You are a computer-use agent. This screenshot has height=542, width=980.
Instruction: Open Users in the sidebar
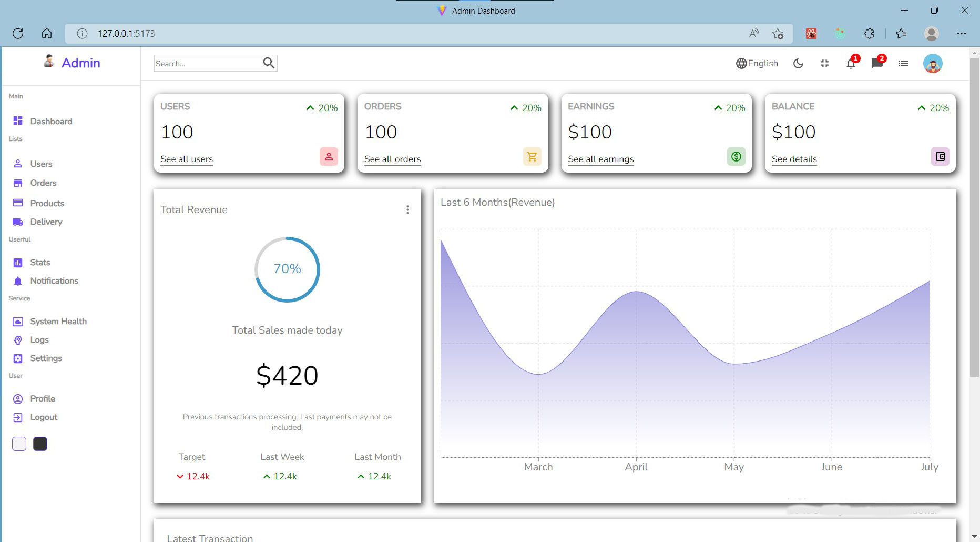click(32, 164)
